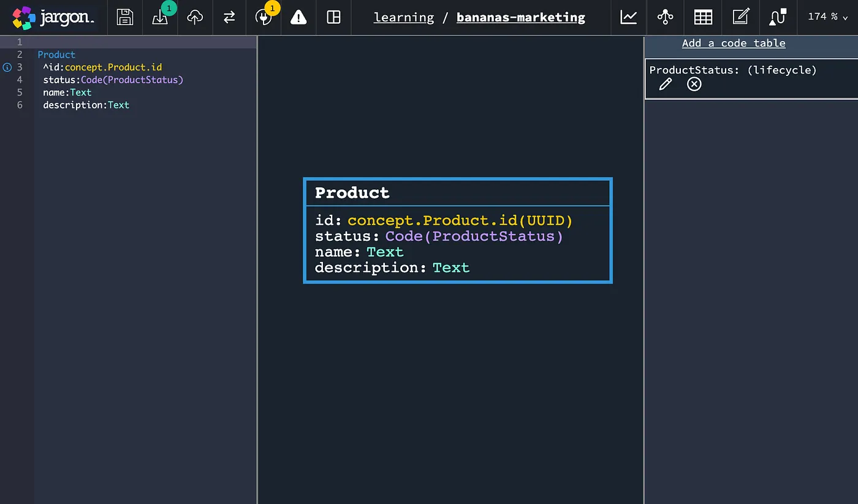Open the bananas-marketing breadcrumb link
Image resolution: width=858 pixels, height=504 pixels.
521,18
